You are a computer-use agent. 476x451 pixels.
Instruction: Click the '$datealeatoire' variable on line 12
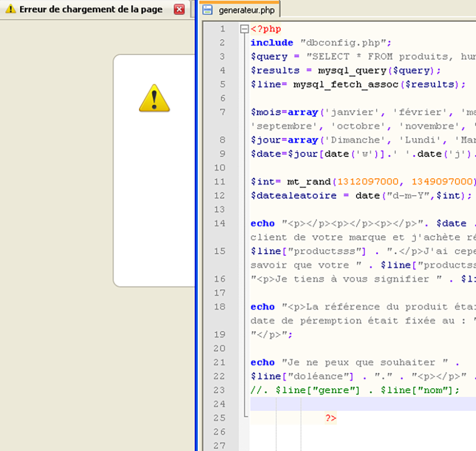(x=294, y=196)
